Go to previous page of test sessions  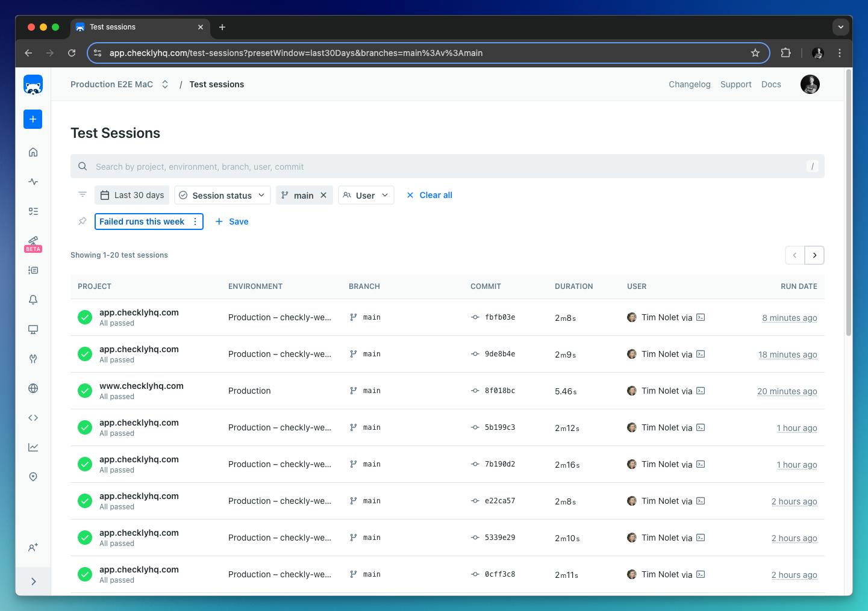pyautogui.click(x=795, y=255)
